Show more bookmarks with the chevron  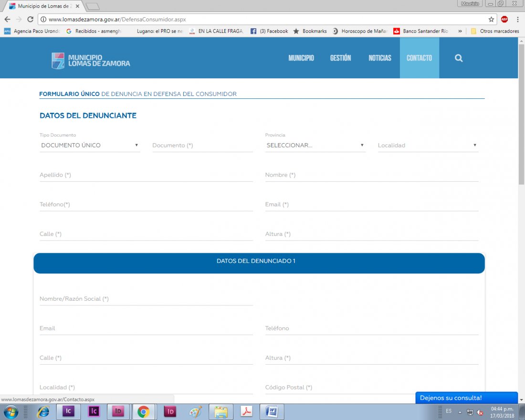[x=460, y=31]
